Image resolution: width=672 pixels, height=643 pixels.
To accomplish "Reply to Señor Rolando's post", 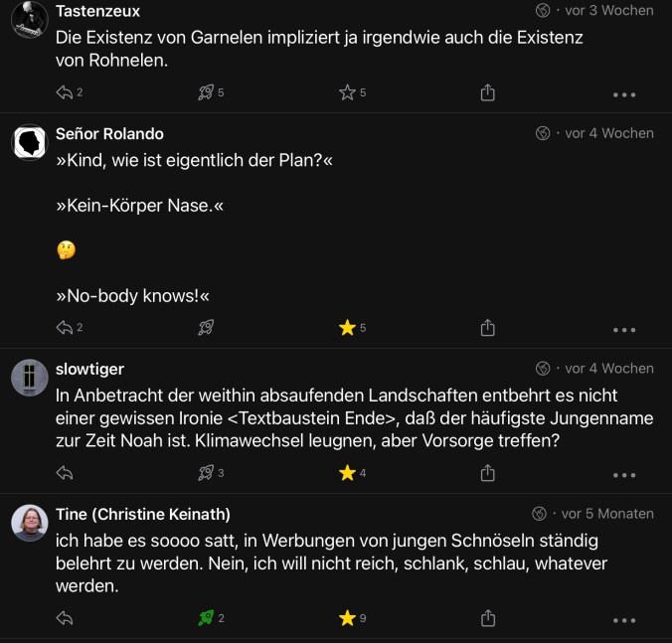I will (66, 328).
